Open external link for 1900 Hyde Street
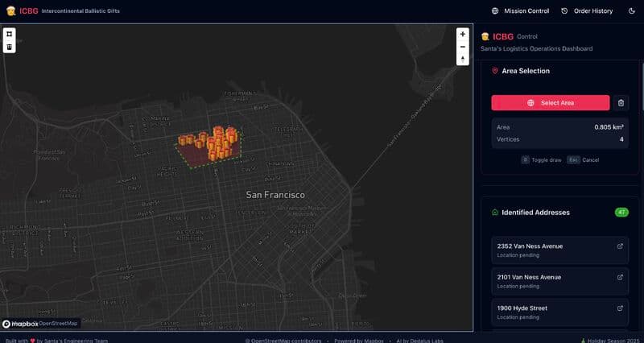This screenshot has height=343, width=644. tap(620, 308)
